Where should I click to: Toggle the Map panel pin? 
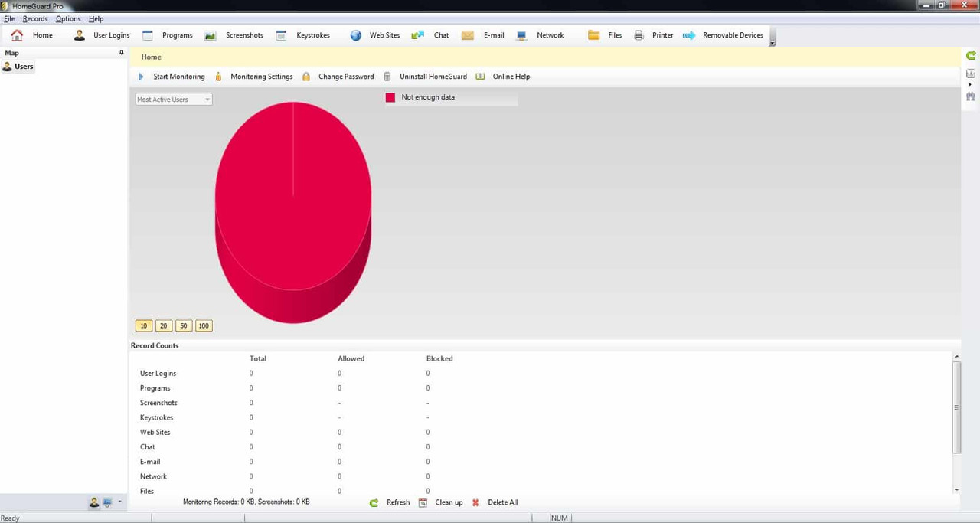(121, 52)
